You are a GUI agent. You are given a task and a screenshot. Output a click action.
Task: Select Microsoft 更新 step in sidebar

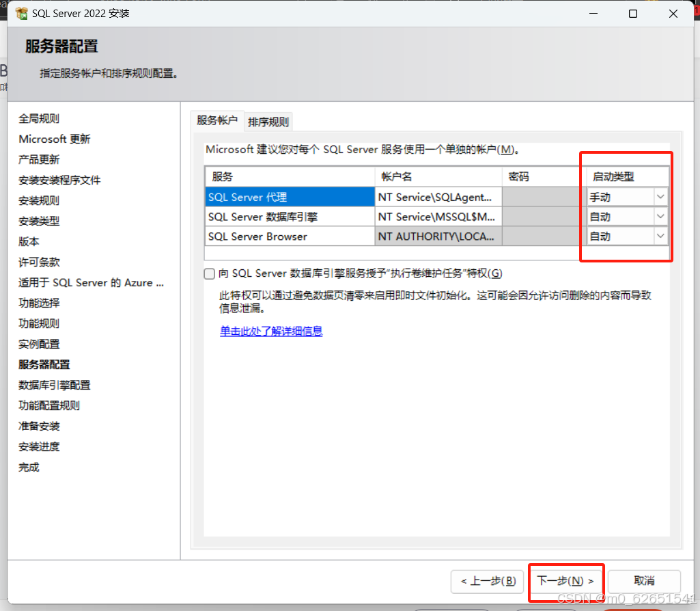click(55, 139)
